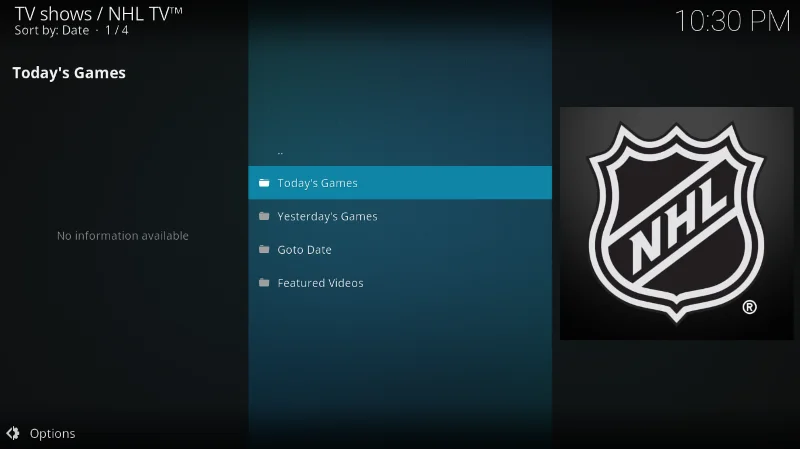800x449 pixels.
Task: Go up via the '..' parent entry
Action: click(399, 152)
